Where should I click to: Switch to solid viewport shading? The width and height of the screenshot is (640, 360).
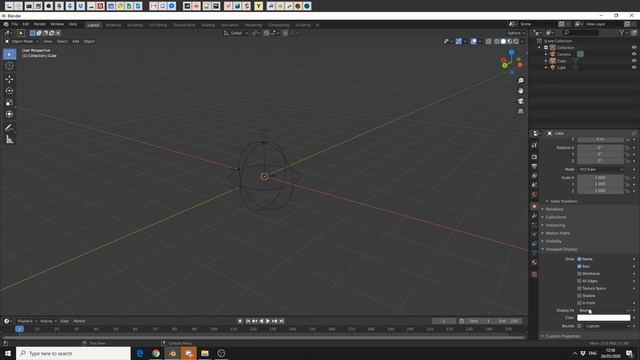[x=503, y=41]
